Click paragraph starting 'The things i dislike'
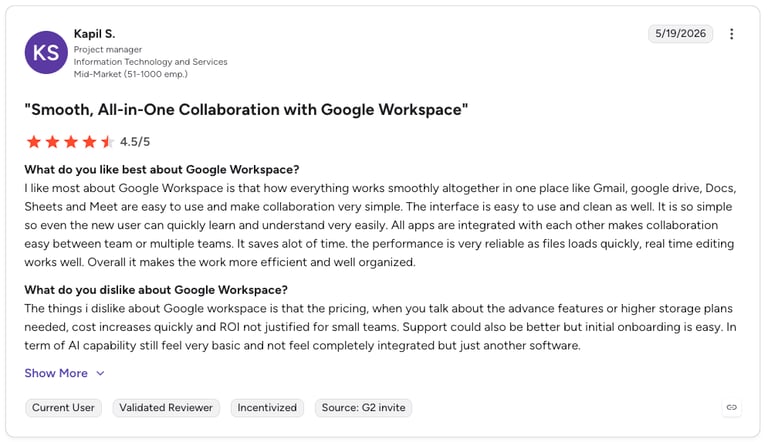Viewport: 768px width, 442px height. (381, 327)
